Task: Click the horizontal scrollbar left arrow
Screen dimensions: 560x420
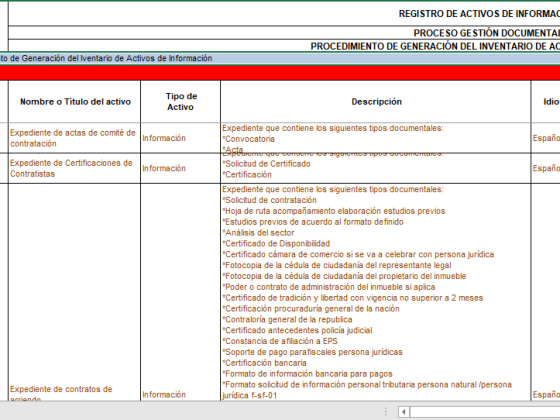Action: tap(404, 412)
